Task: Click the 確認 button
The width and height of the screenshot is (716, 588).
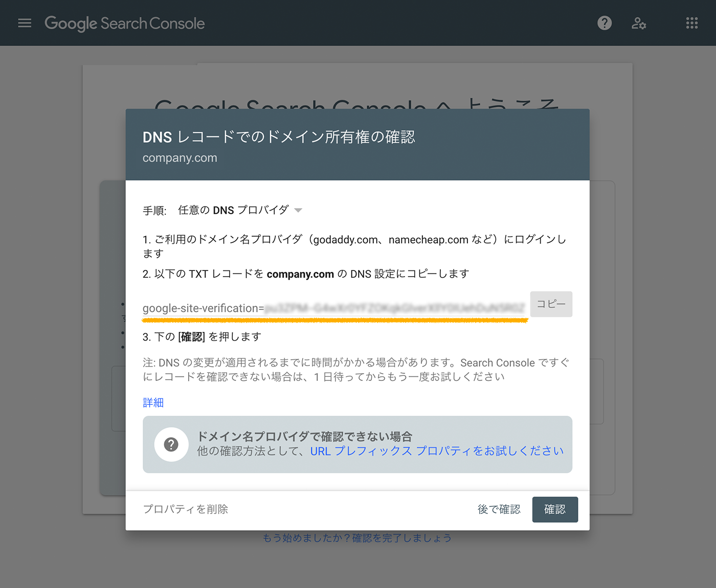Action: tap(555, 509)
